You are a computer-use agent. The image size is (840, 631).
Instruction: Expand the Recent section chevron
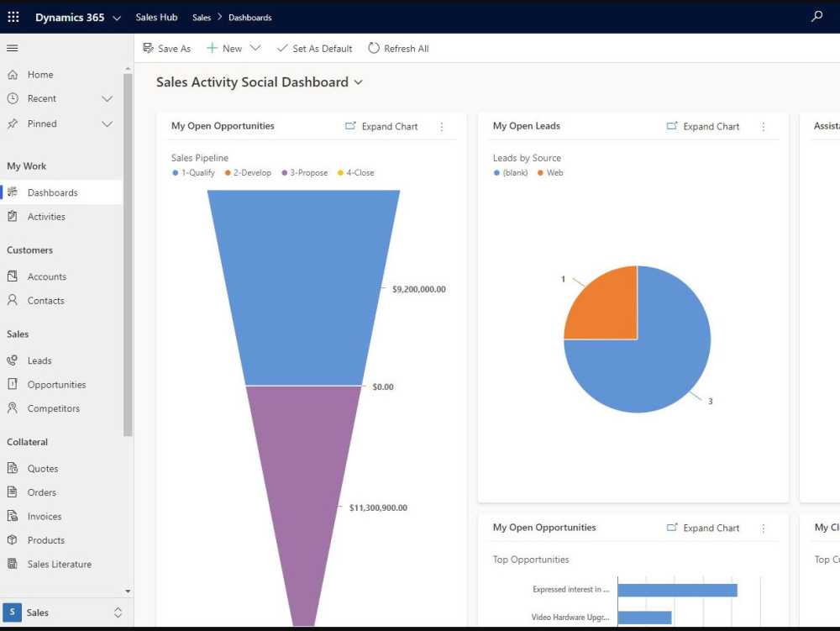(108, 98)
